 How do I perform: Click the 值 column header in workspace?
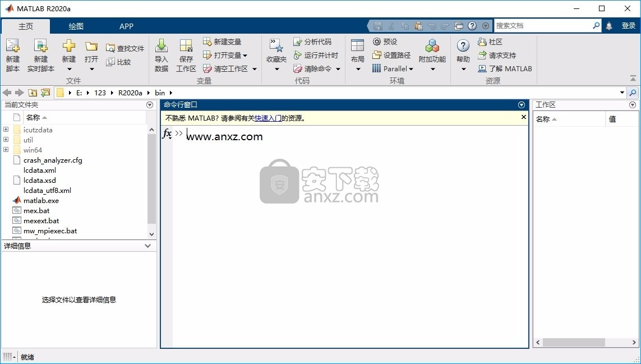click(x=621, y=119)
